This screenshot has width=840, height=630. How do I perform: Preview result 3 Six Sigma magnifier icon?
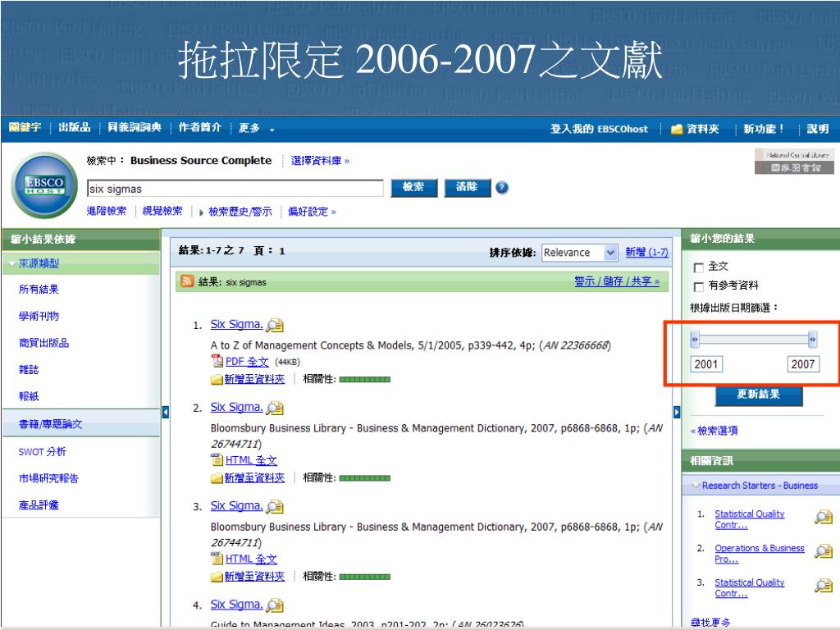[x=275, y=507]
